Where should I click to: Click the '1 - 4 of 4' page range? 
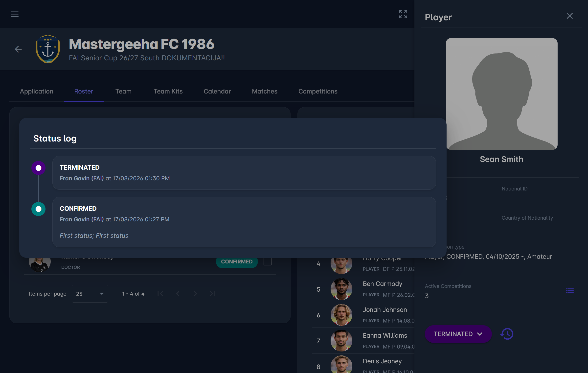click(133, 294)
